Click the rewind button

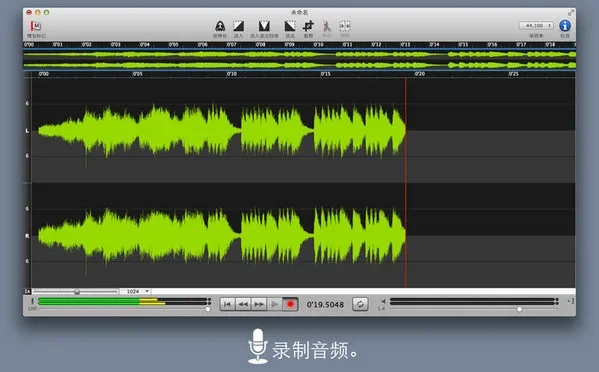point(243,304)
